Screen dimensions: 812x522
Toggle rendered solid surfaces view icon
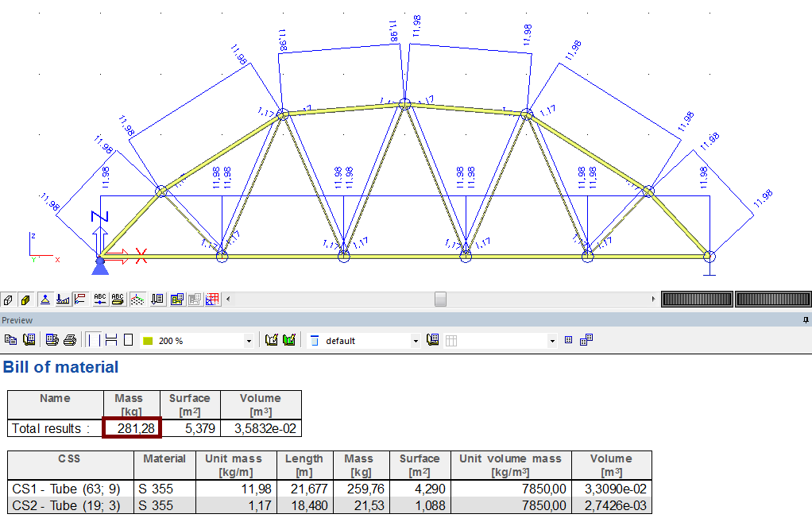pyautogui.click(x=25, y=300)
